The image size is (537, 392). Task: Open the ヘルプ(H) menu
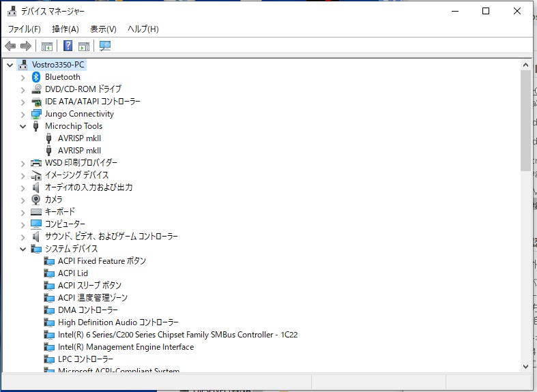(143, 29)
